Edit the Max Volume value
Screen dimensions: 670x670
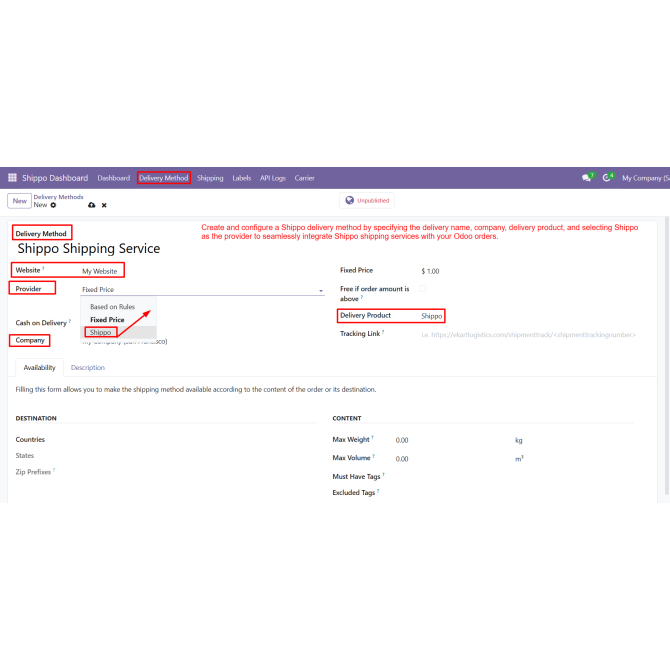(402, 459)
